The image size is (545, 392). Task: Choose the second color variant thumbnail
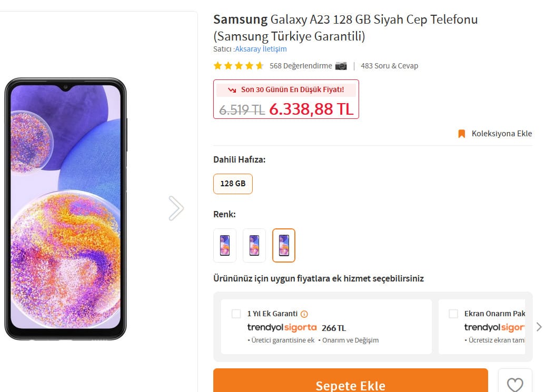click(254, 245)
